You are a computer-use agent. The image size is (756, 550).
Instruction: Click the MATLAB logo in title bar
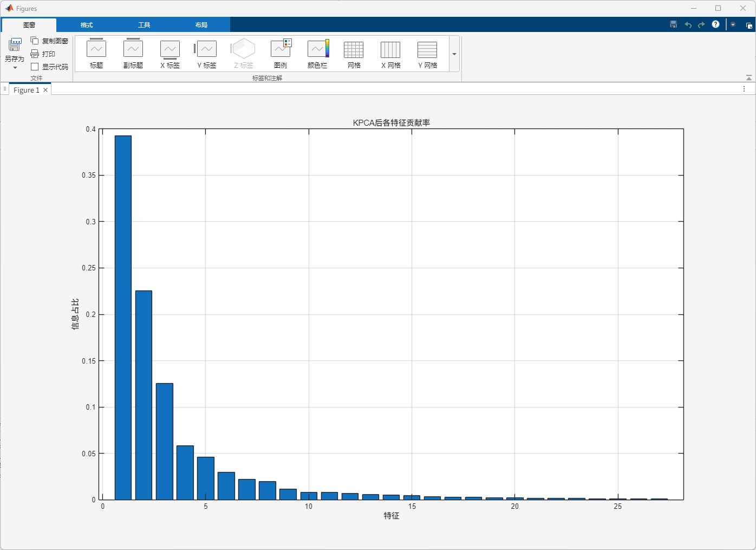(9, 8)
